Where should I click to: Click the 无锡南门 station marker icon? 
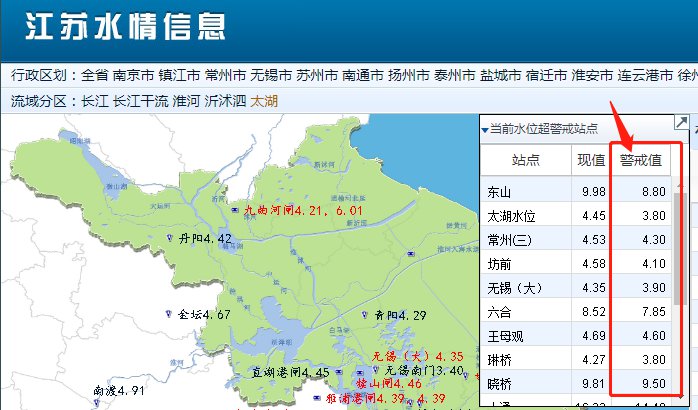[x=375, y=369]
